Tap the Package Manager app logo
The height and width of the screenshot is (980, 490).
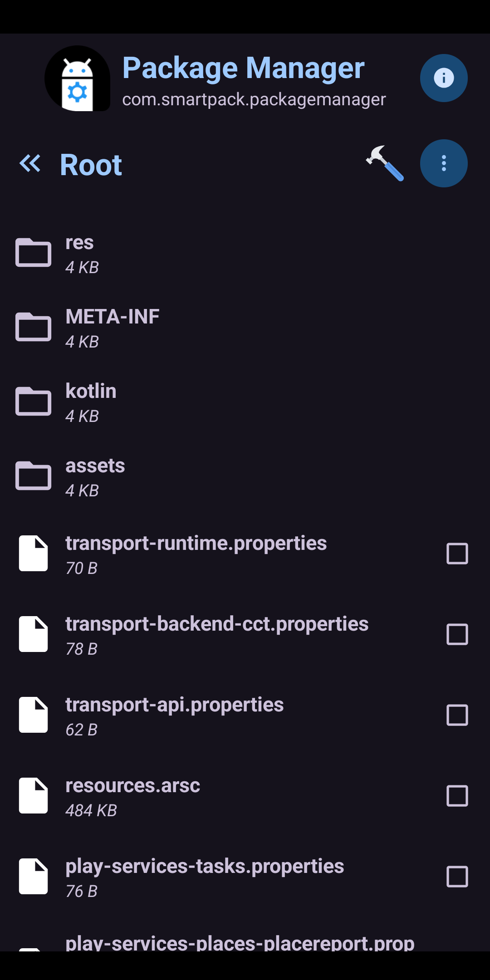click(x=78, y=78)
